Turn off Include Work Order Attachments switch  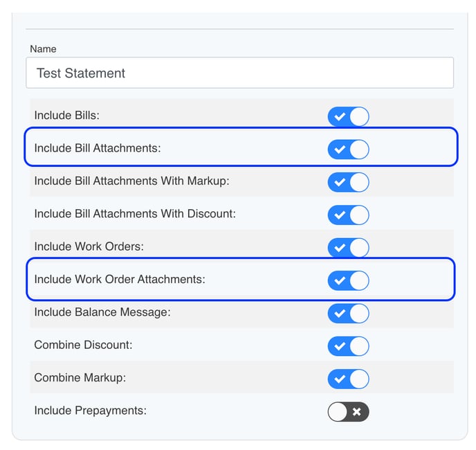(348, 280)
